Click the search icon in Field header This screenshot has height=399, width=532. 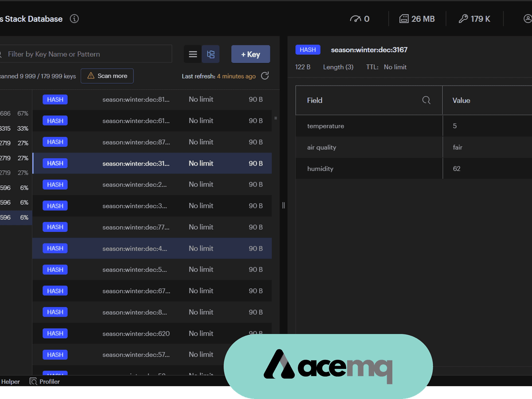point(426,100)
